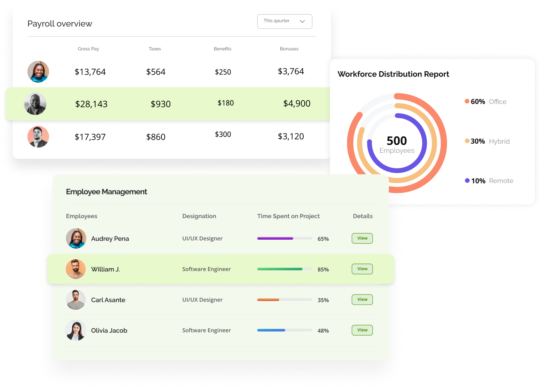Viewport: 542px width, 392px height.
Task: Click the avatar in the $13,764 payroll row
Action: [x=38, y=72]
